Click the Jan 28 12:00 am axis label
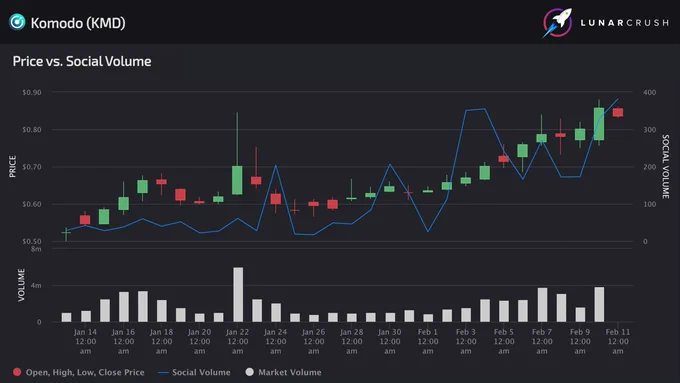Screen dimensions: 680x383 (352, 341)
